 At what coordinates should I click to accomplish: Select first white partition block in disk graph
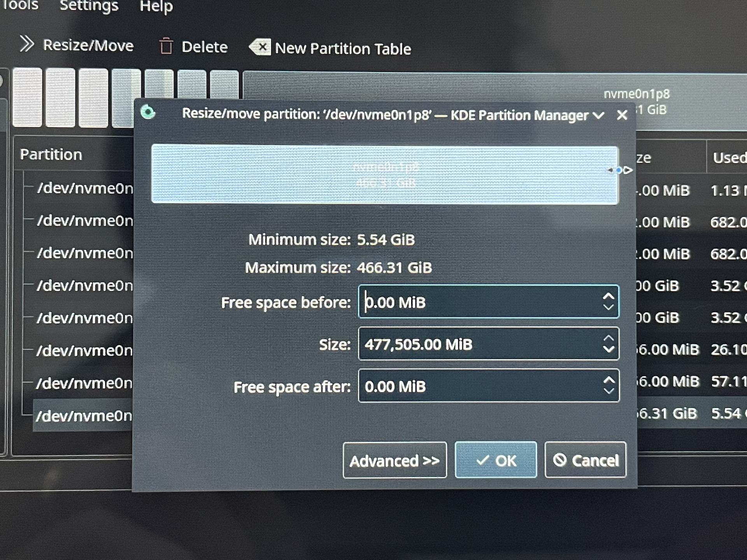[x=27, y=97]
